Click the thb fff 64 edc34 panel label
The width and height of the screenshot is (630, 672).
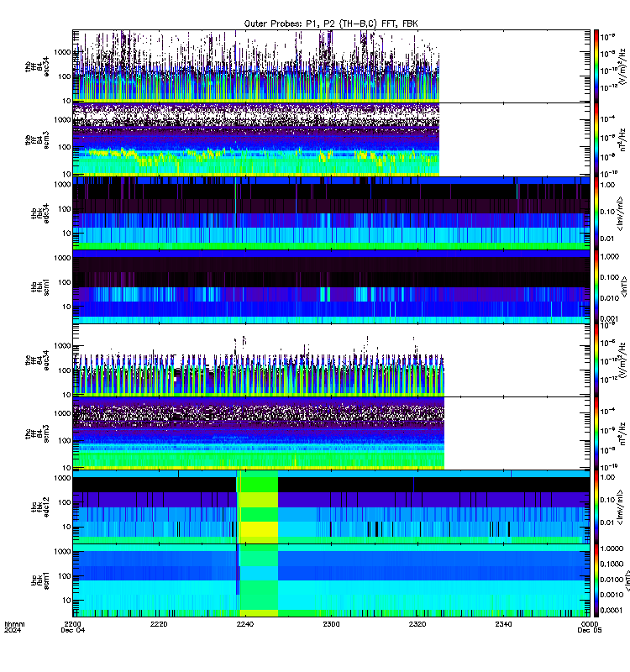pyautogui.click(x=37, y=66)
